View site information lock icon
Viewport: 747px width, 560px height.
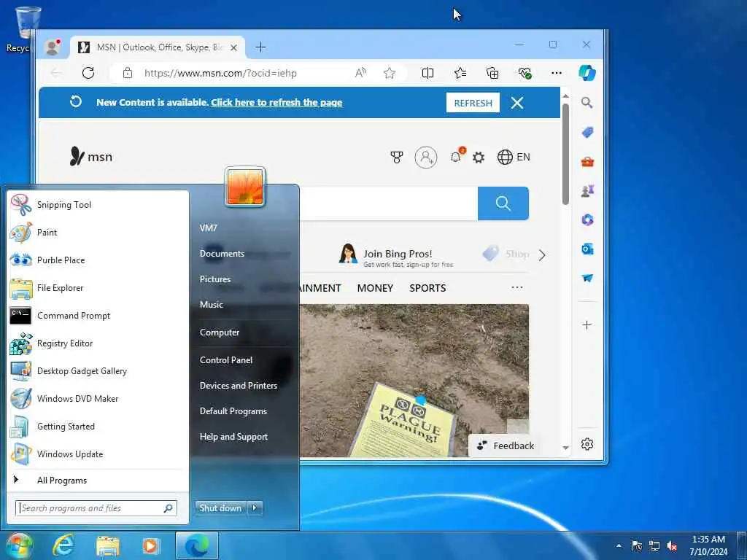127,73
